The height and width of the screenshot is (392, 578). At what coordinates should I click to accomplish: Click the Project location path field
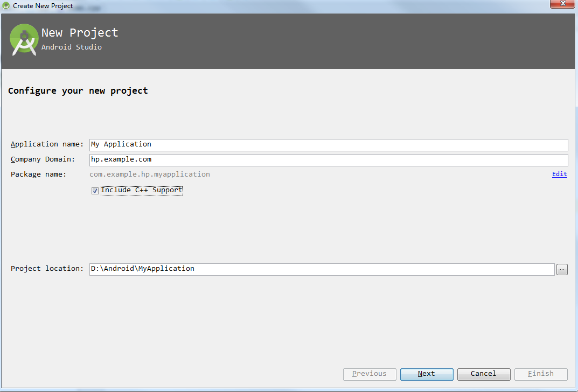pyautogui.click(x=322, y=269)
